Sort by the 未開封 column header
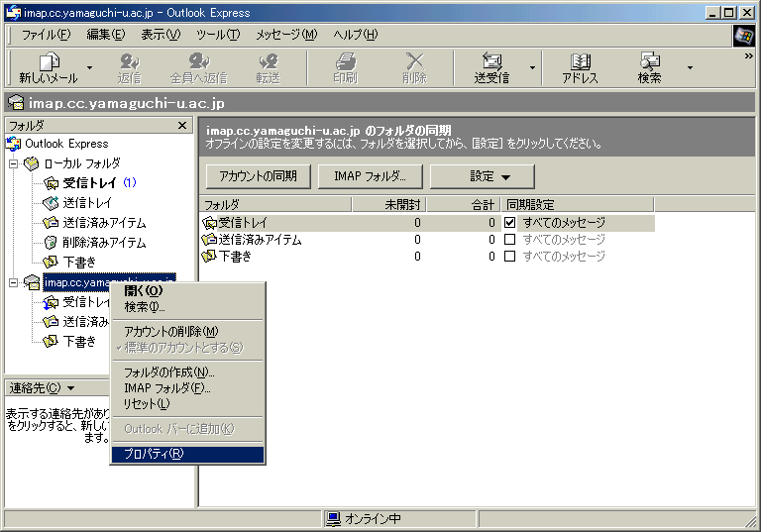761x532 pixels. pyautogui.click(x=389, y=204)
